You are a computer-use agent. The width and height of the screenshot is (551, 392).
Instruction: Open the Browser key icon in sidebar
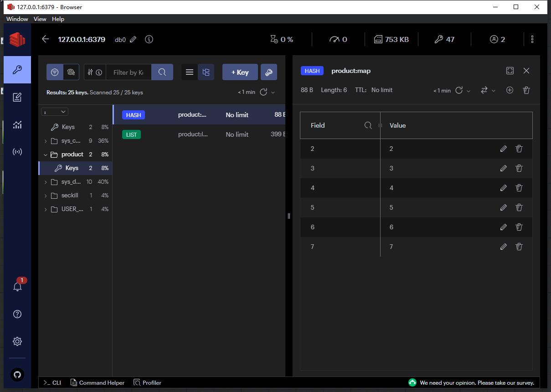click(17, 70)
